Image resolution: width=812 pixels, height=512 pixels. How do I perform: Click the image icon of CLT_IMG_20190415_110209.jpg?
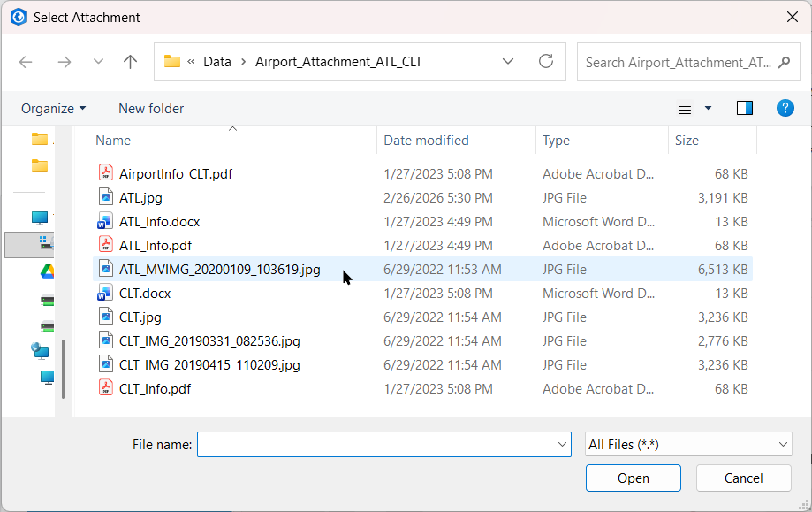click(106, 363)
